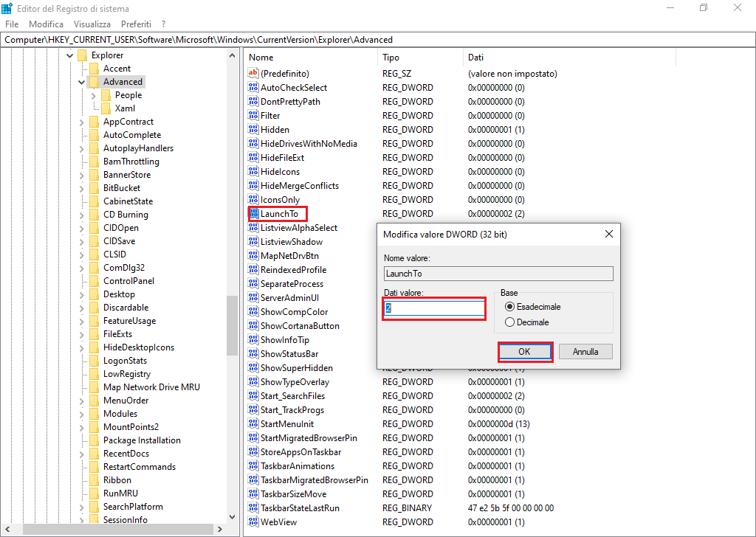Click the REG_DWORD icon beside AutoCheckSelect
The height and width of the screenshot is (537, 756).
click(251, 87)
